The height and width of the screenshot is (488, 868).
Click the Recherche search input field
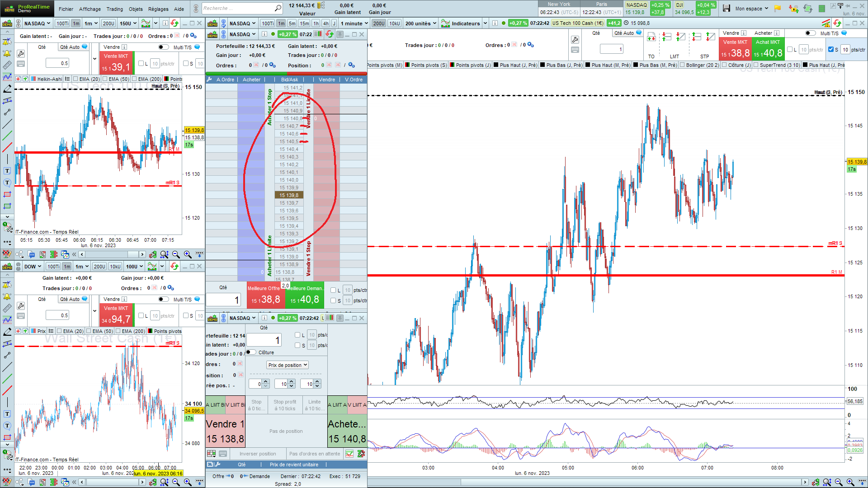tap(238, 8)
